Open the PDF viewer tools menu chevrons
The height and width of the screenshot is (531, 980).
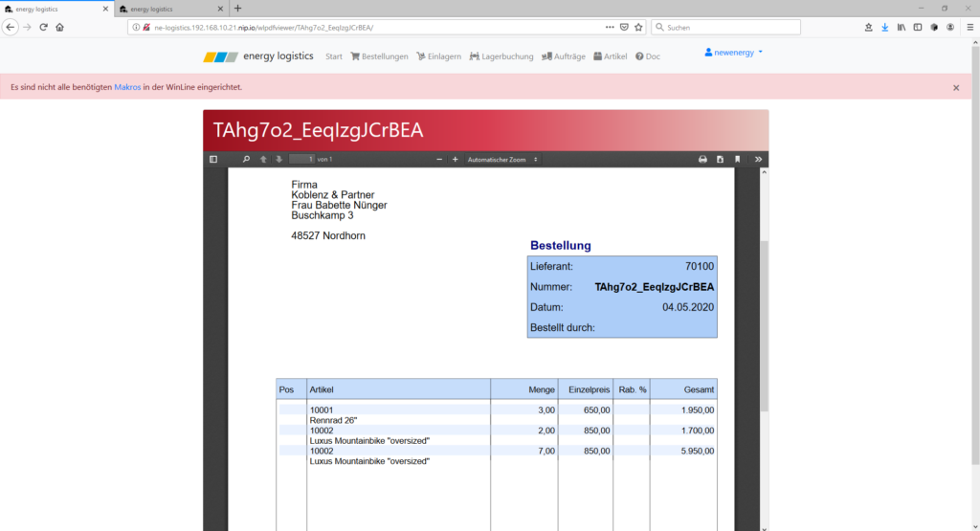pyautogui.click(x=758, y=159)
